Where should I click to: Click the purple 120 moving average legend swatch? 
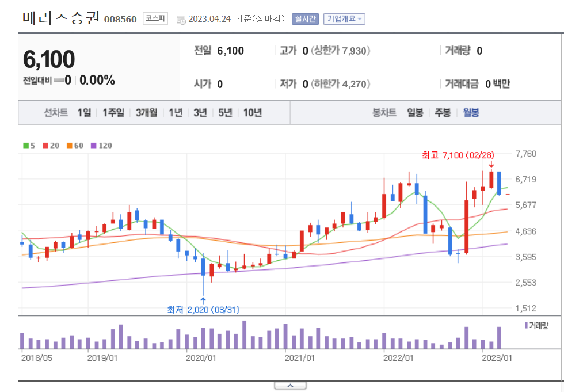[x=93, y=146]
